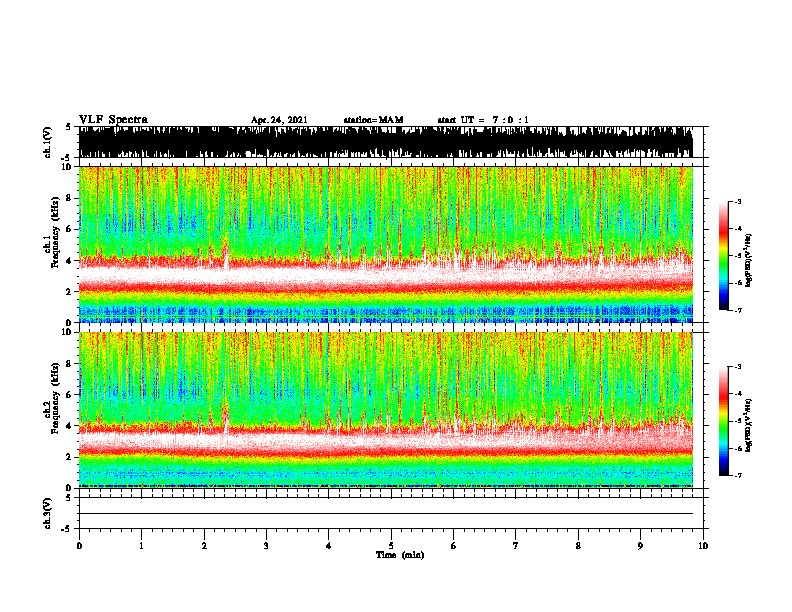The width and height of the screenshot is (792, 612).
Task: Click time axis tick label "9"
Action: [x=640, y=546]
